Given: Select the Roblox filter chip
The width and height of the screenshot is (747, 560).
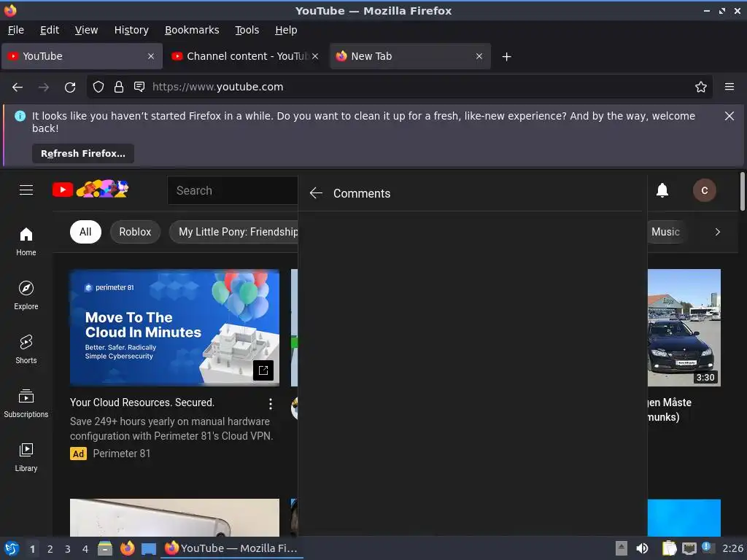Looking at the screenshot, I should (x=135, y=232).
